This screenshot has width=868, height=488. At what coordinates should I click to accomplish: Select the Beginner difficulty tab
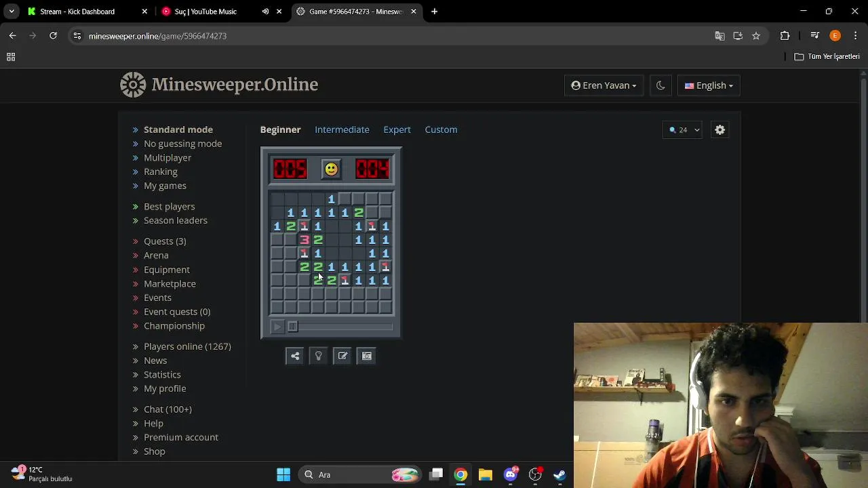[x=280, y=129]
